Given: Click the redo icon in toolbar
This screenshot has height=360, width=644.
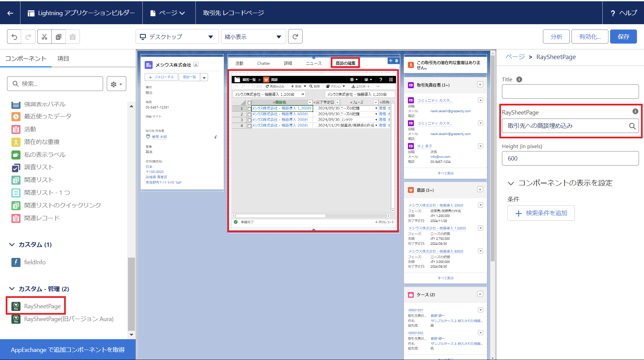Looking at the screenshot, I should point(28,37).
